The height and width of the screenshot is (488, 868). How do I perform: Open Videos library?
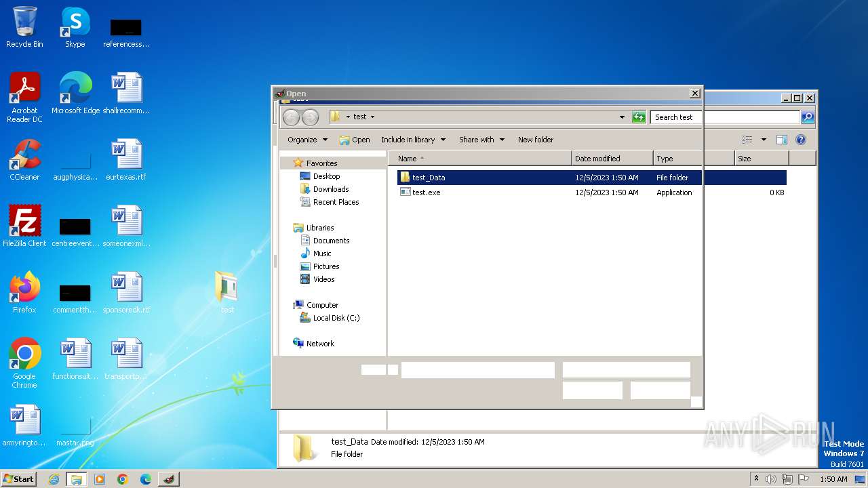click(x=323, y=279)
